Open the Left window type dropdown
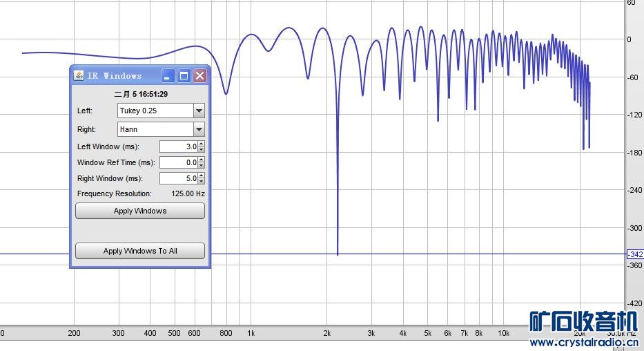 point(161,111)
